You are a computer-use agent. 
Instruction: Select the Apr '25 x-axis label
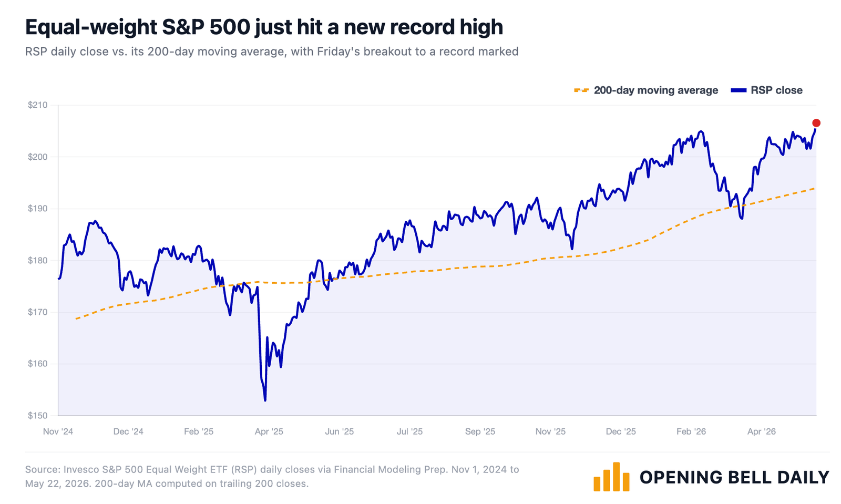[269, 431]
